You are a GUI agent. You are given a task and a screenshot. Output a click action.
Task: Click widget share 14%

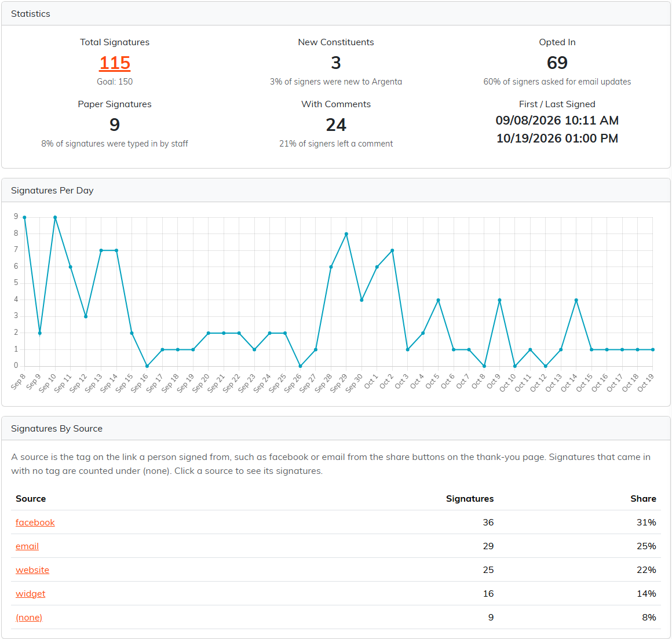point(647,594)
